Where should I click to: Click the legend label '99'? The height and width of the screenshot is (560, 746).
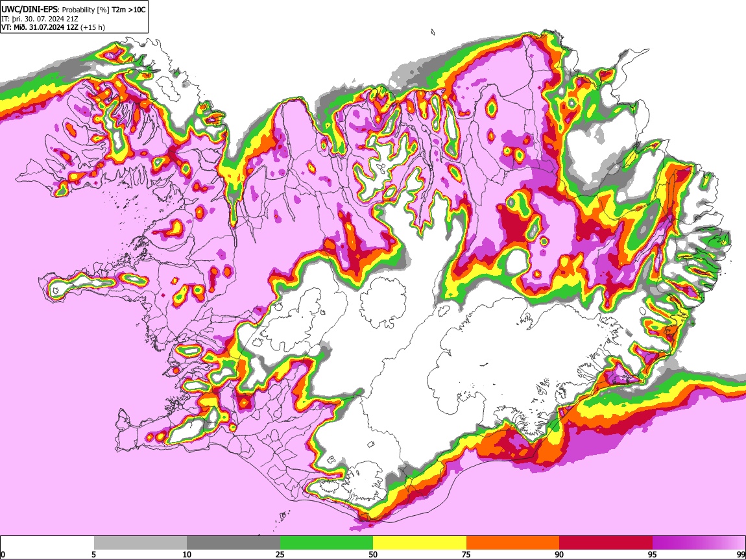741,554
